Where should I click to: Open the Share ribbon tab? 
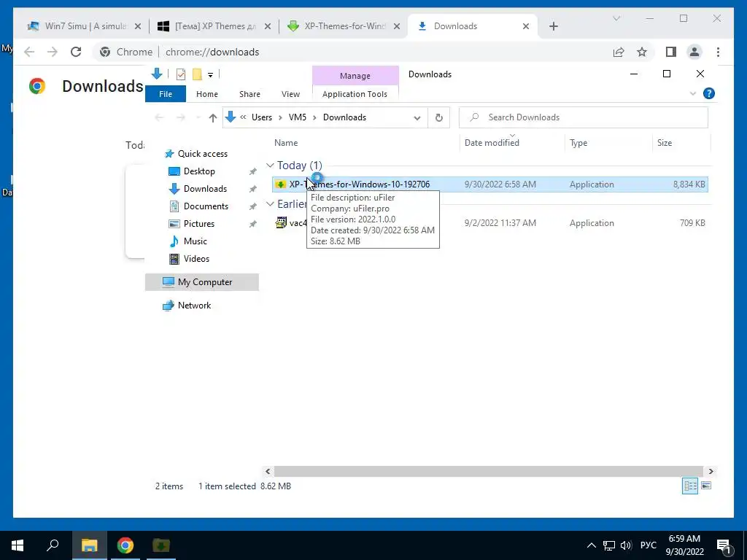coord(249,94)
